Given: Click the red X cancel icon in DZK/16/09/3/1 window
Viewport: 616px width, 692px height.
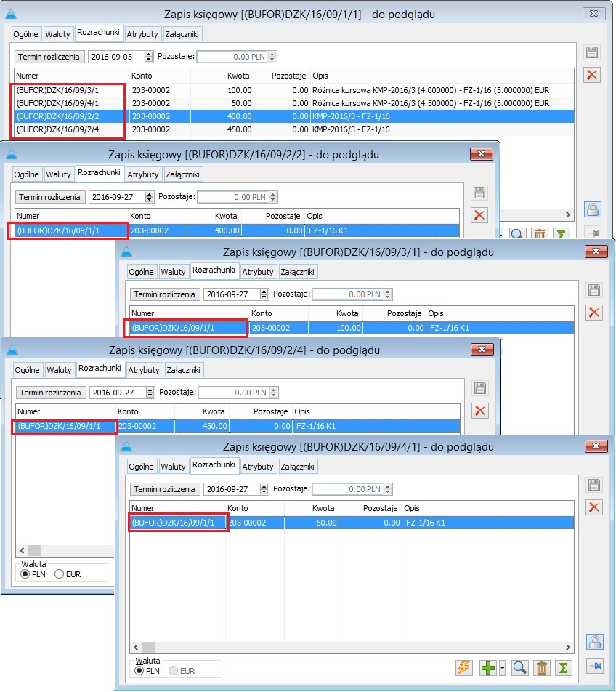Looking at the screenshot, I should coord(594,313).
